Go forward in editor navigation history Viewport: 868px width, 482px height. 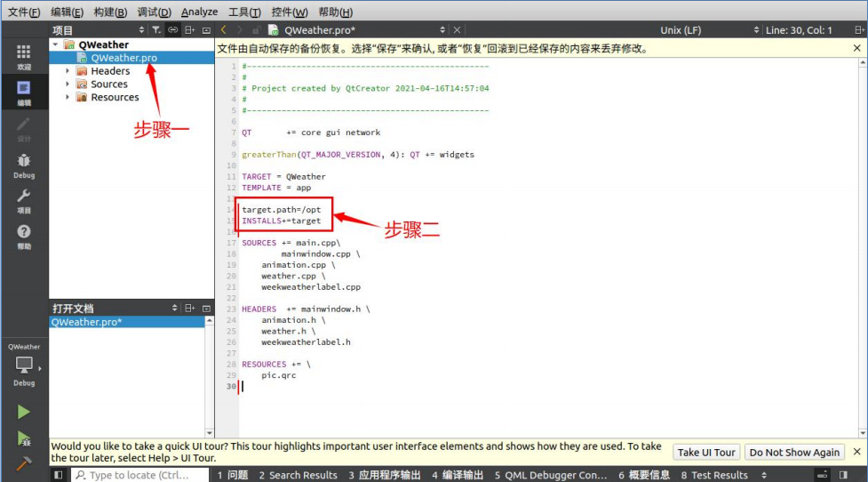[x=240, y=30]
